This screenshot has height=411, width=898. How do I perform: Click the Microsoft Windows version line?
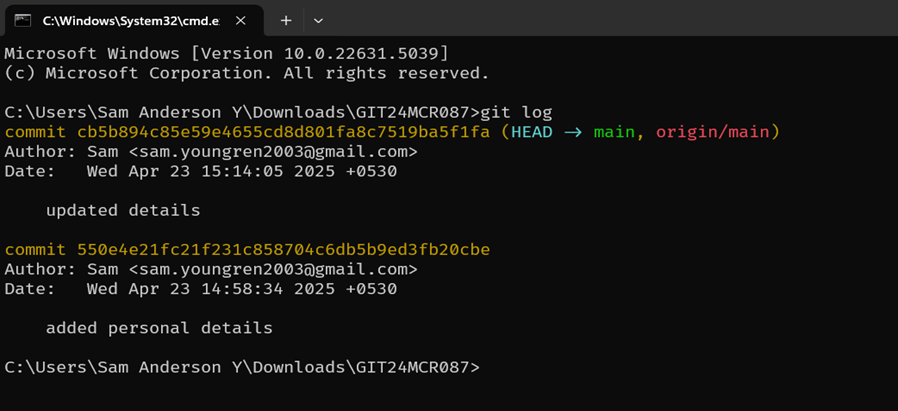[226, 54]
